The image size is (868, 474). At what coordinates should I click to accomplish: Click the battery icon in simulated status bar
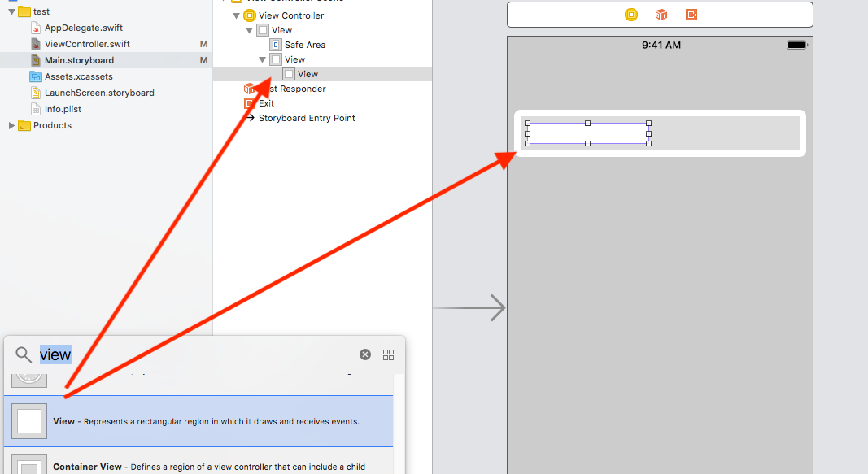[797, 46]
